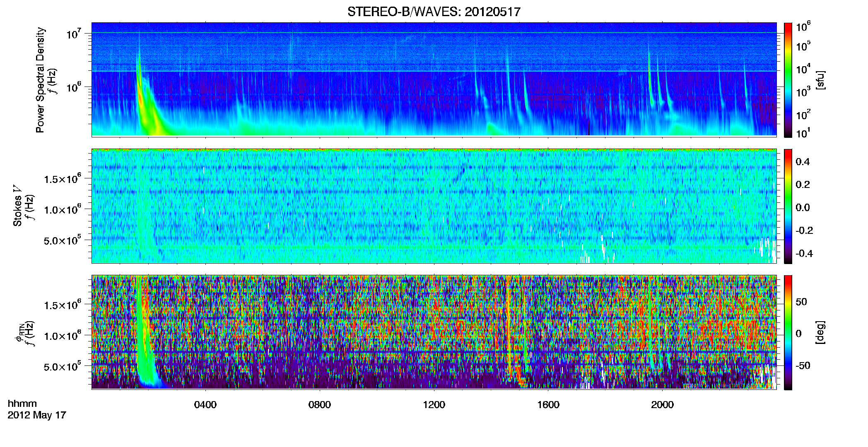
Task: Click the [deg] colorbar unit label
Action: click(820, 332)
